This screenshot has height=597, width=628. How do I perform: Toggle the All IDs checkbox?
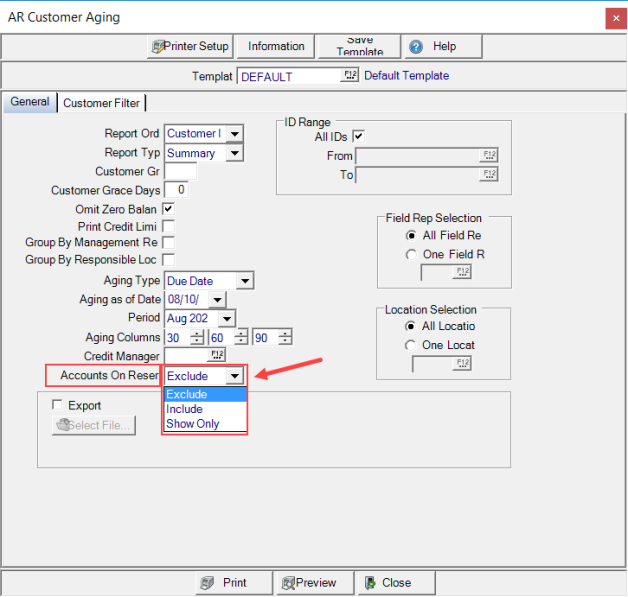[359, 136]
